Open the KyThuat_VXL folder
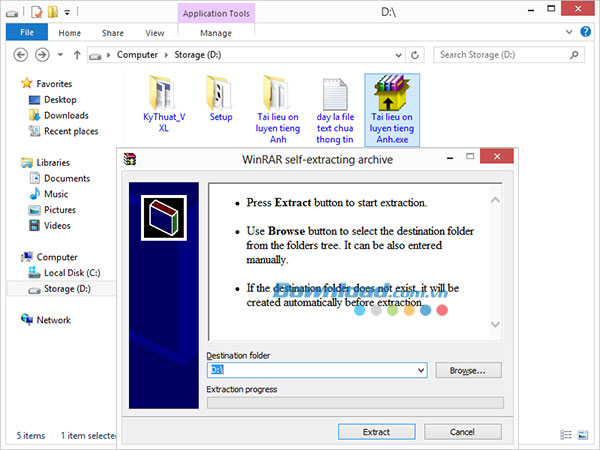Viewport: 600px width, 450px height. [161, 97]
